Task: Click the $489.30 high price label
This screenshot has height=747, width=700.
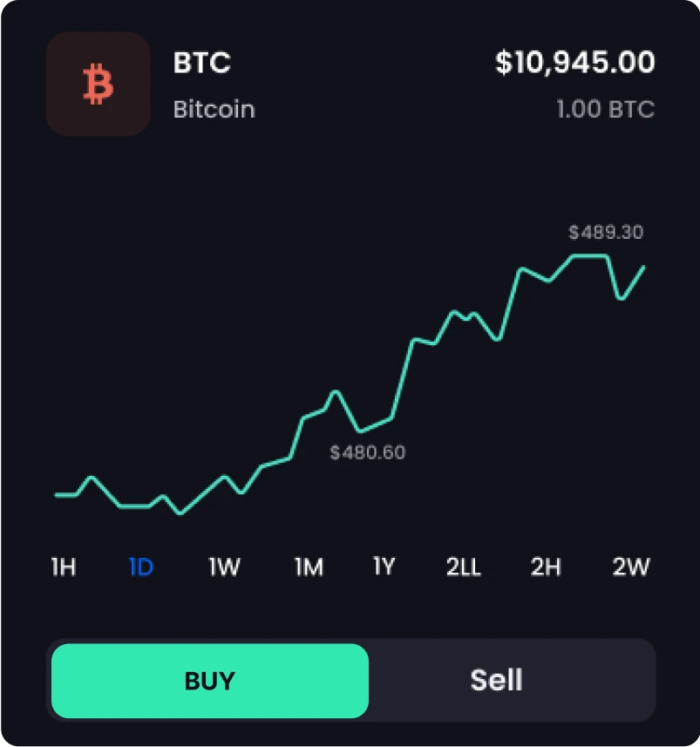Action: click(606, 233)
